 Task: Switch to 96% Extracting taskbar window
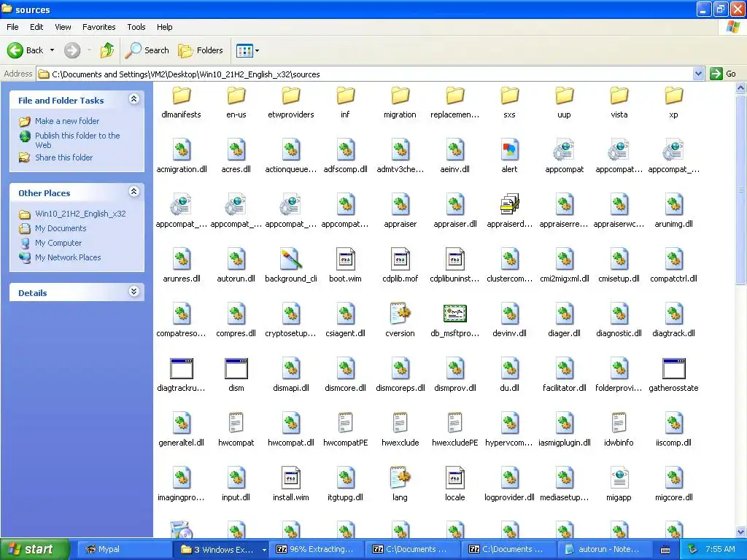pos(317,549)
